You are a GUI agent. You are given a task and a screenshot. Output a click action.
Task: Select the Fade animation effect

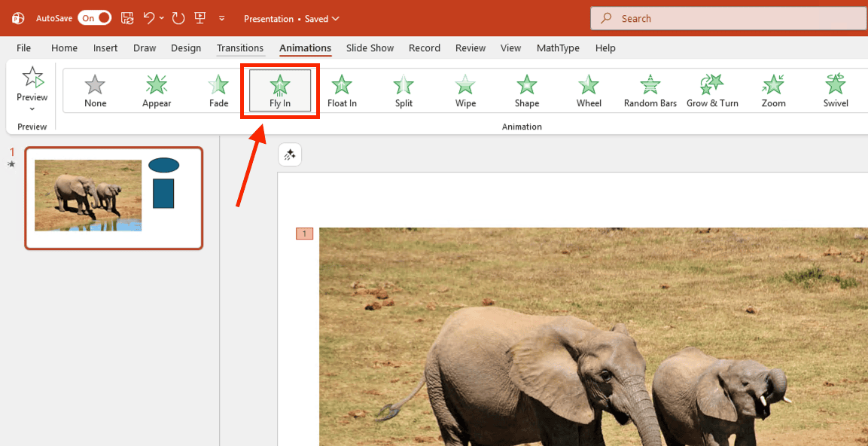click(218, 89)
